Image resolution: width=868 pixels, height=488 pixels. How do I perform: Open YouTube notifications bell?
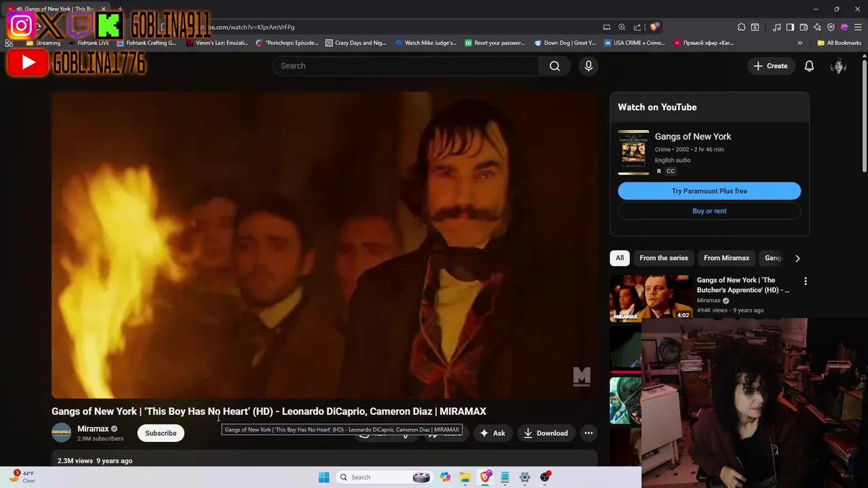(x=809, y=66)
